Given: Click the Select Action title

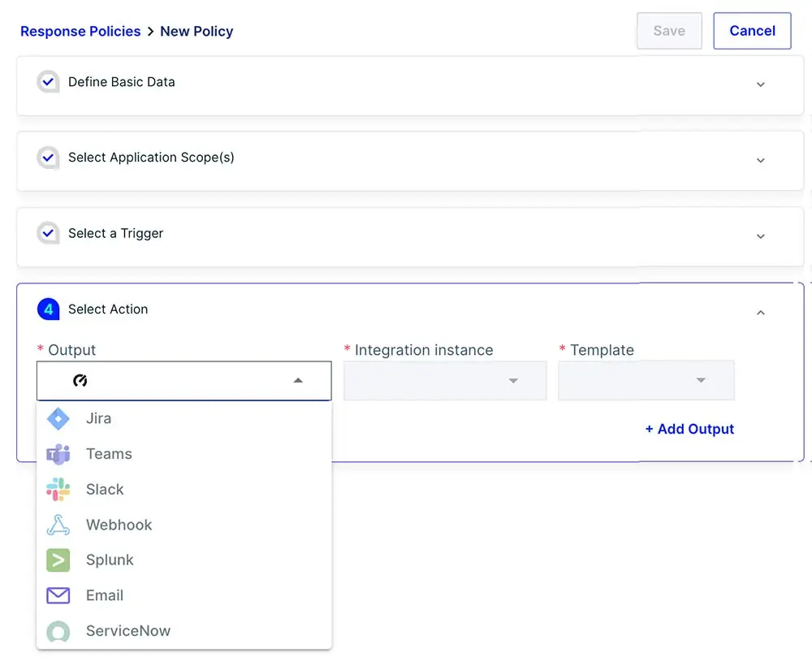Looking at the screenshot, I should 108,309.
